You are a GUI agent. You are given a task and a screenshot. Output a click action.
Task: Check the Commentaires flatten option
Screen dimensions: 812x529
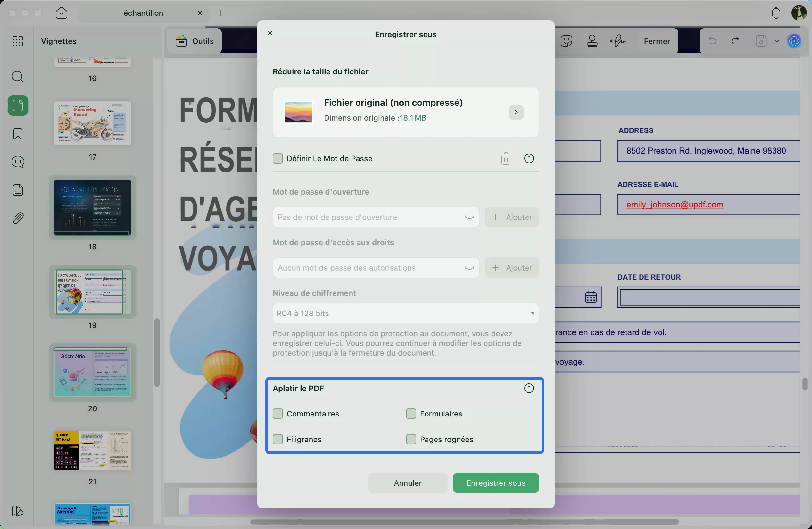click(x=278, y=414)
